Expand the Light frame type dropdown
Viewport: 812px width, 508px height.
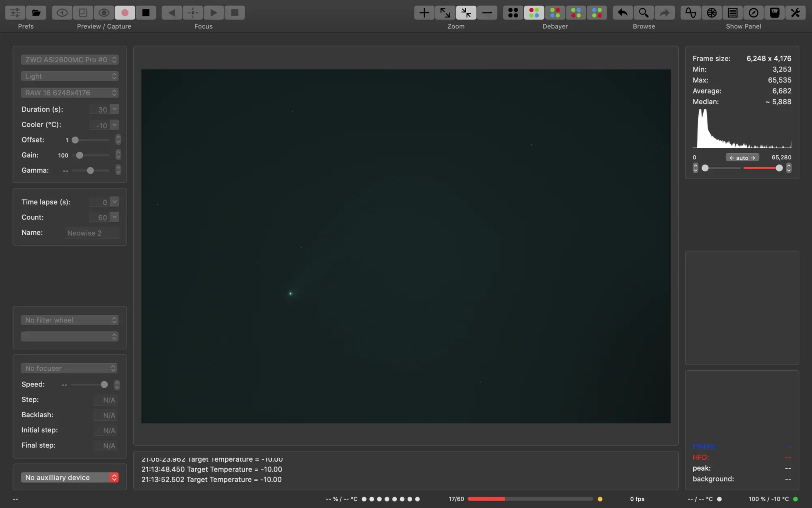69,76
